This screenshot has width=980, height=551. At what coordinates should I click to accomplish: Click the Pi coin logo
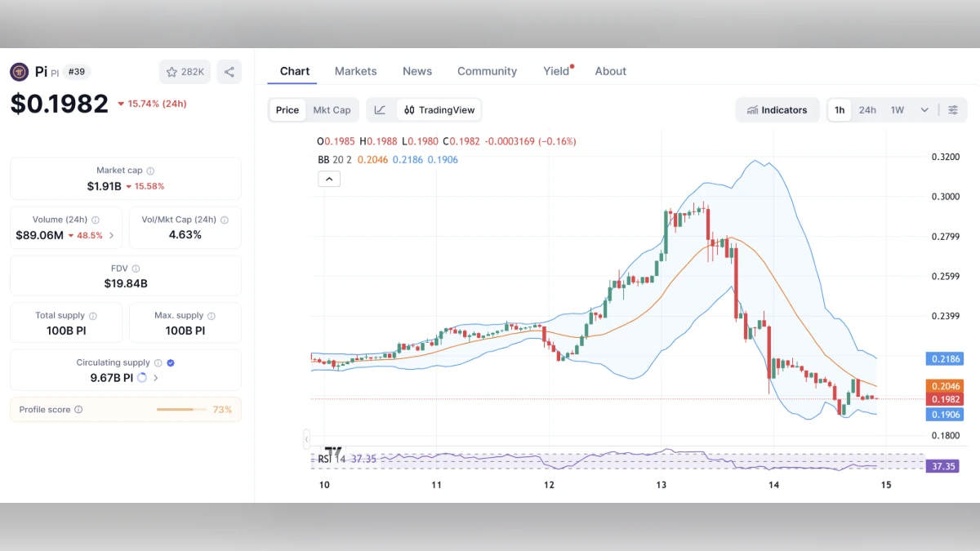click(20, 72)
